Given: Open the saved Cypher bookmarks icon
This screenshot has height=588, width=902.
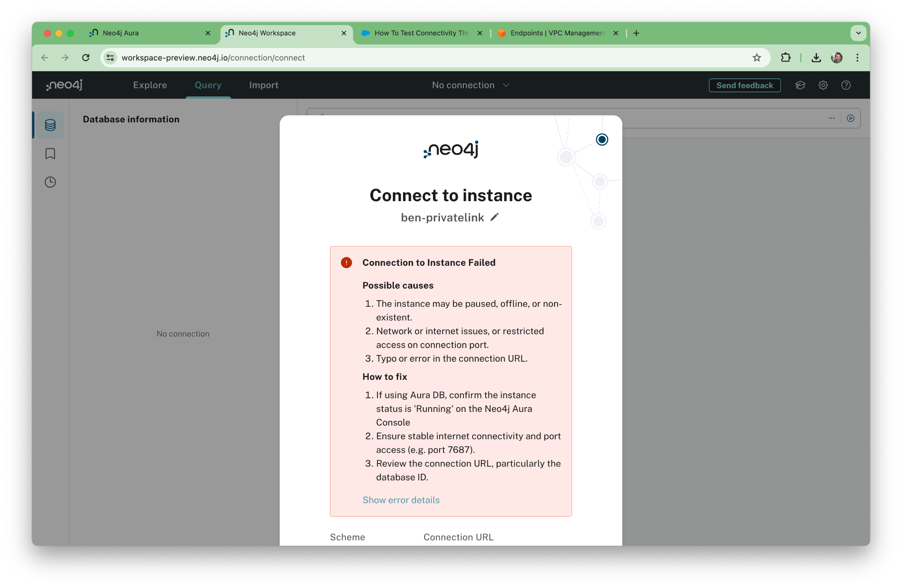Looking at the screenshot, I should point(50,154).
